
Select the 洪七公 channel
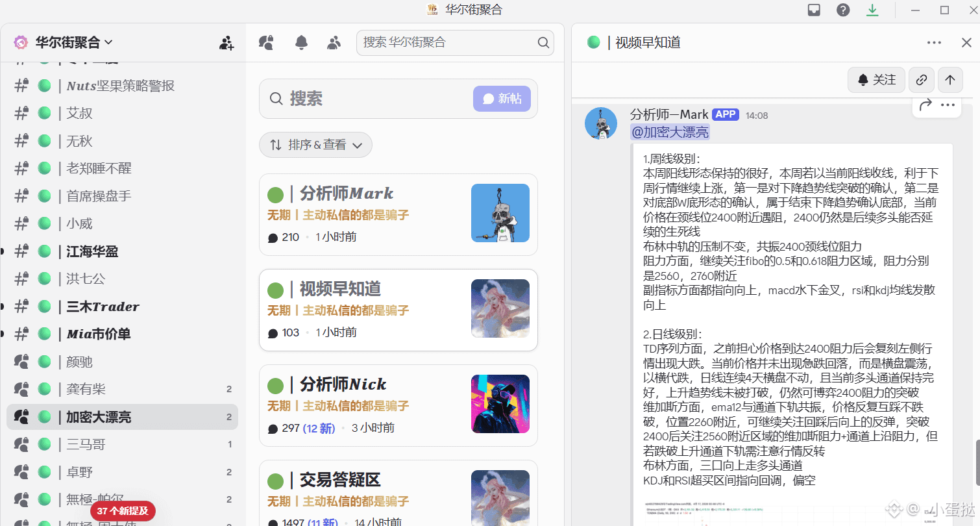pos(122,279)
